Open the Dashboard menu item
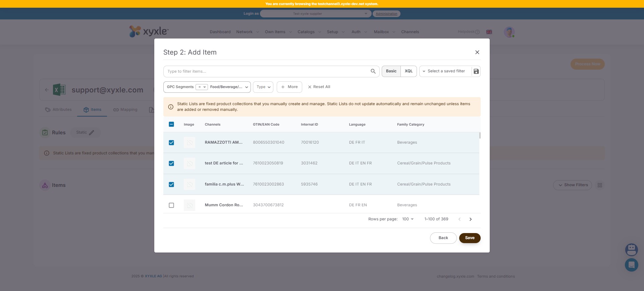Image resolution: width=644 pixels, height=291 pixels. click(220, 32)
